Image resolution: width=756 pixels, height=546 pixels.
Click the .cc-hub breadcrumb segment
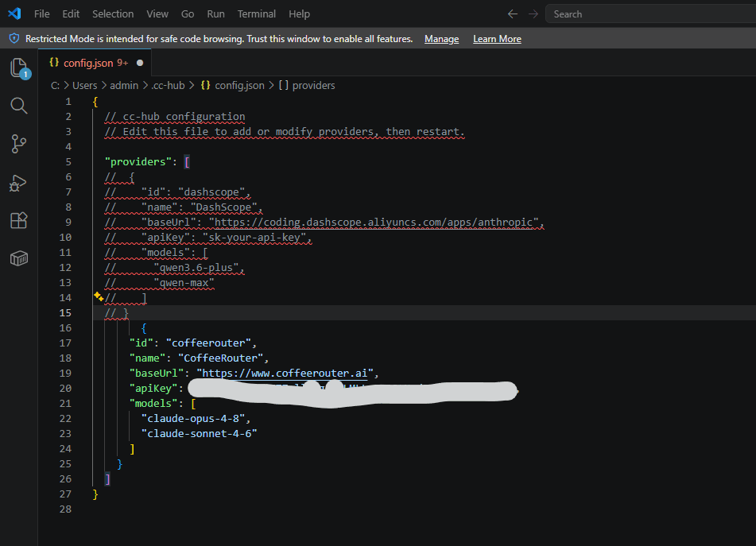click(x=169, y=85)
